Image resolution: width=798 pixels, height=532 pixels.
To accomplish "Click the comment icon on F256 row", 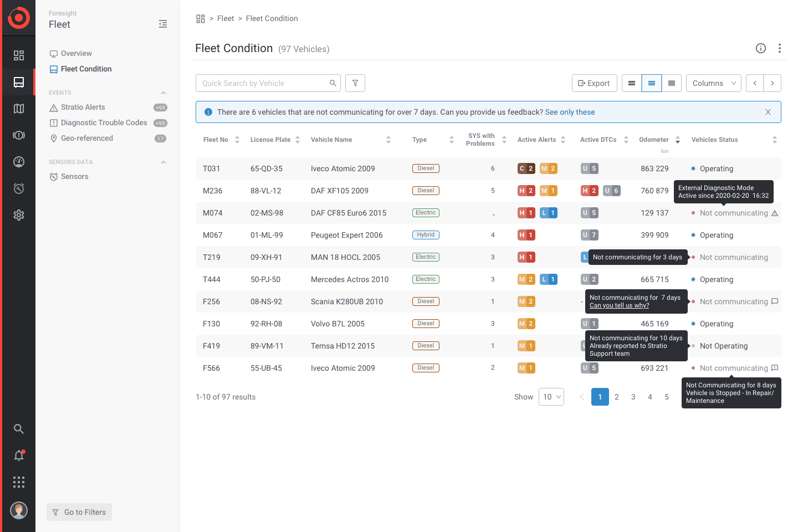I will tap(775, 301).
